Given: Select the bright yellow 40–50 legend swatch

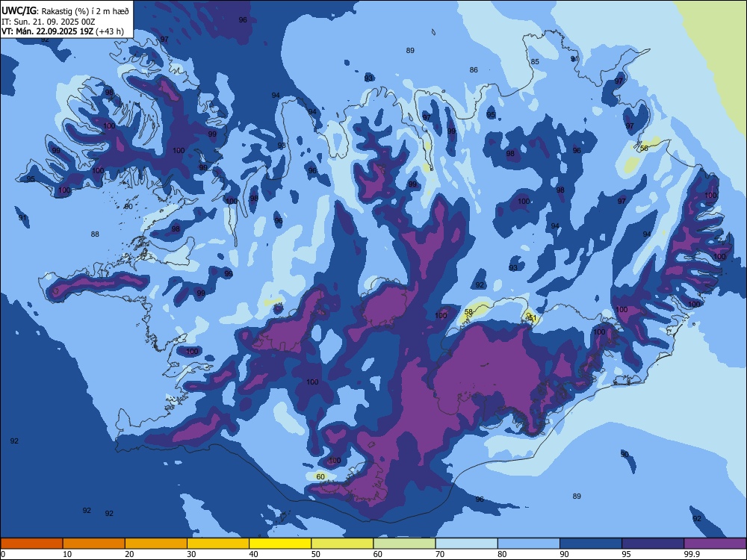Looking at the screenshot, I should click(280, 544).
